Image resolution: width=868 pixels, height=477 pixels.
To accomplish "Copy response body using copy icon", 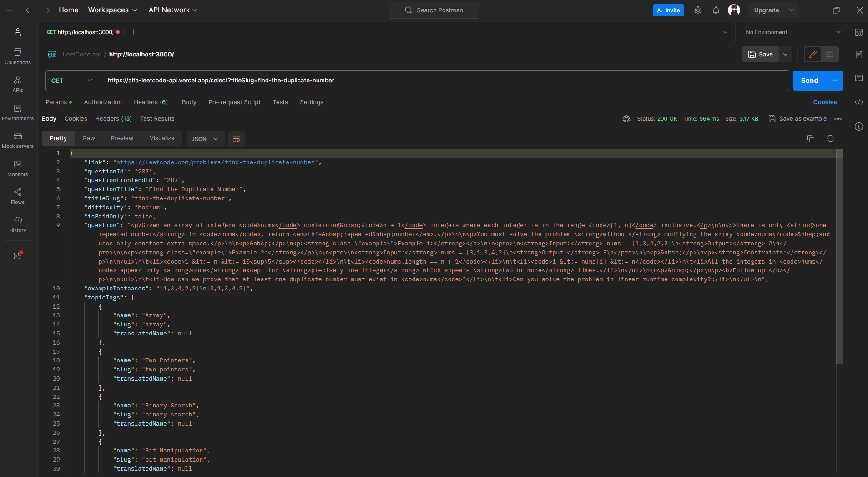I will [x=811, y=139].
